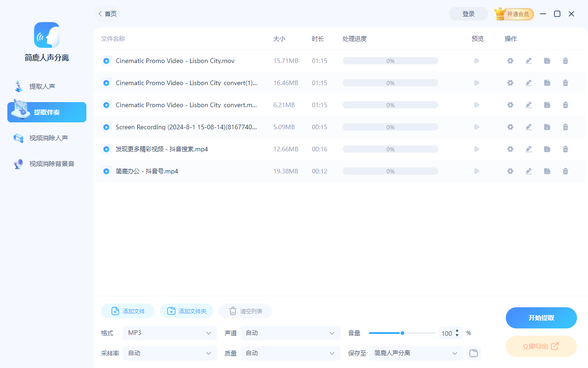Image resolution: width=588 pixels, height=368 pixels.
Task: Open the 简鹿人声分离 app logo
Action: coord(46,35)
